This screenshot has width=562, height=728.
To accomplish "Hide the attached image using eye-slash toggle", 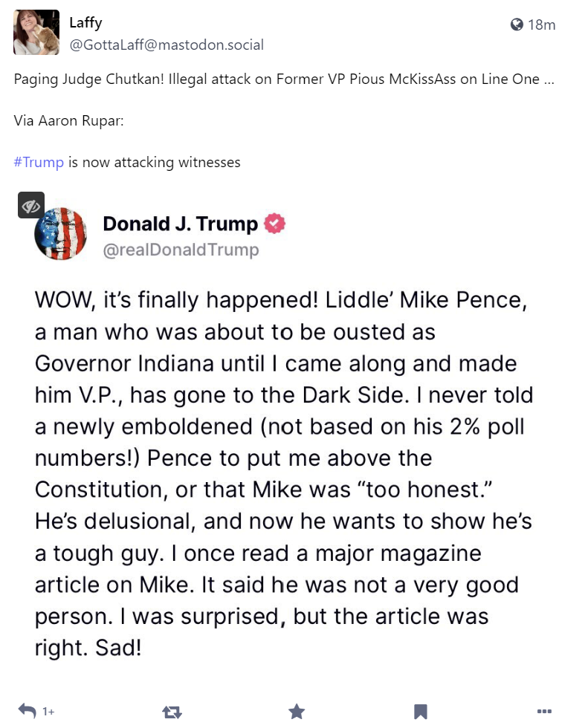I will tap(31, 205).
